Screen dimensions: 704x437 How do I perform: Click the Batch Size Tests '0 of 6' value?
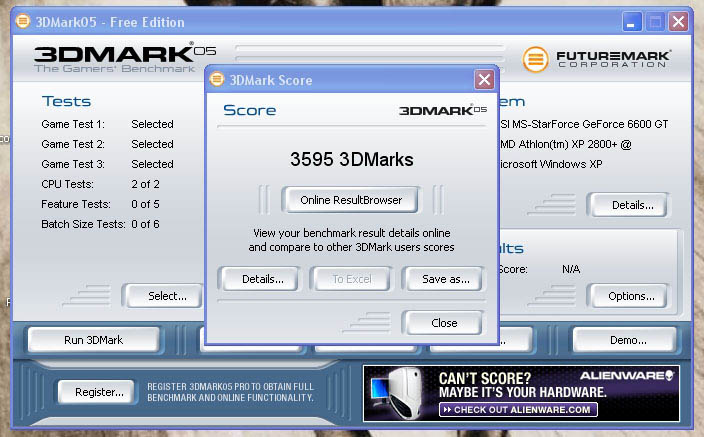coord(145,224)
